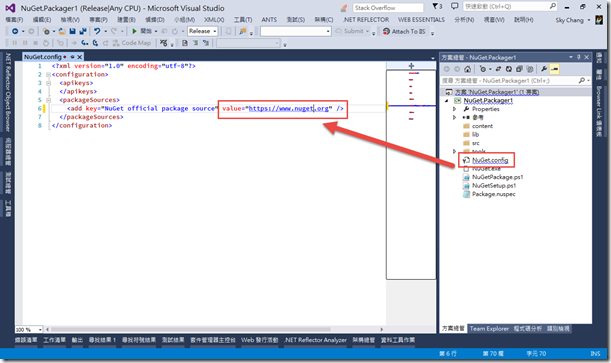The width and height of the screenshot is (611, 363).
Task: Select NuGet.config in Solution Explorer
Action: pyautogui.click(x=490, y=160)
